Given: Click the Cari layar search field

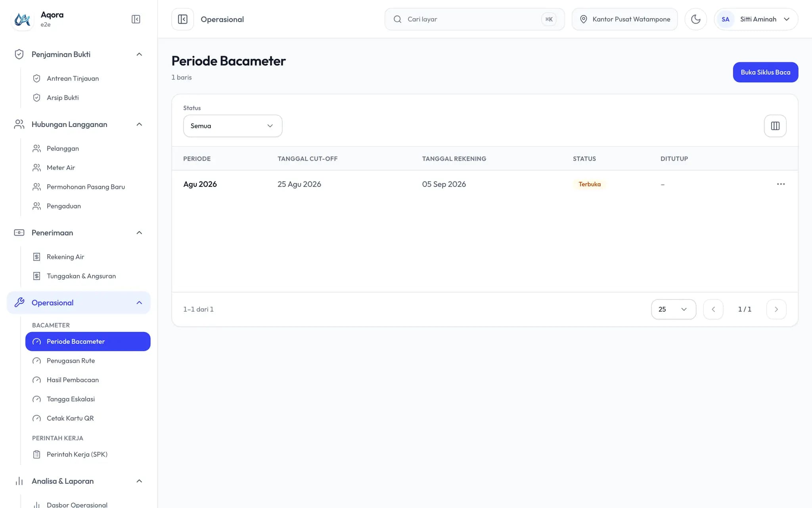Looking at the screenshot, I should pos(474,19).
